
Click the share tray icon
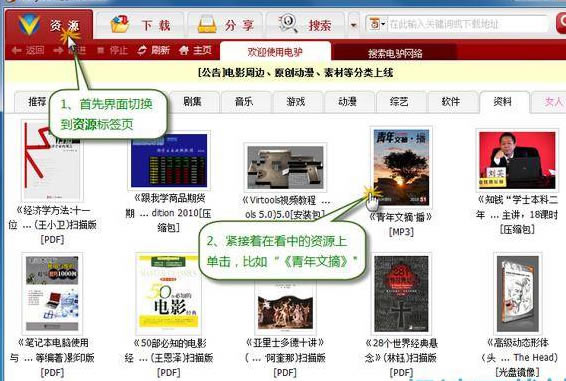click(x=207, y=24)
